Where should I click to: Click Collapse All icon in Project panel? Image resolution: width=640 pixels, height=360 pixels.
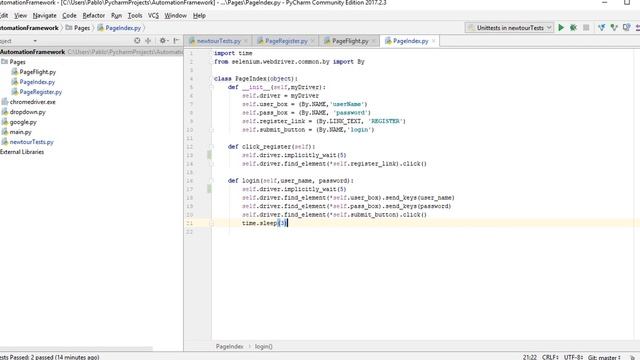[148, 40]
